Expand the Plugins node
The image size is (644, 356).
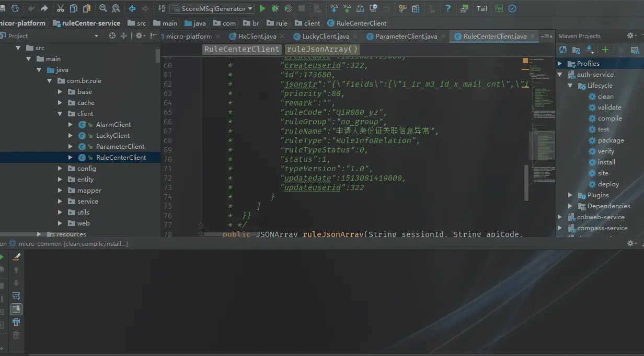570,195
